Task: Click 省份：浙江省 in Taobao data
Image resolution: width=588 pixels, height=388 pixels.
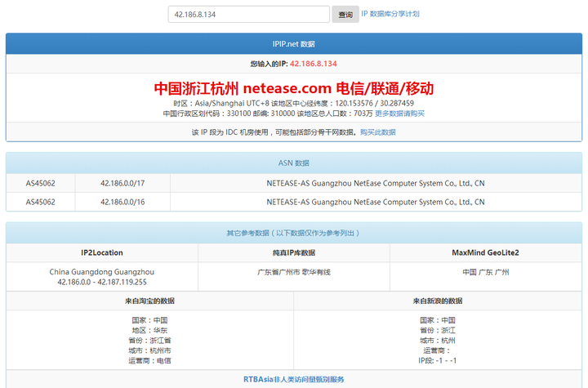Action: [149, 341]
